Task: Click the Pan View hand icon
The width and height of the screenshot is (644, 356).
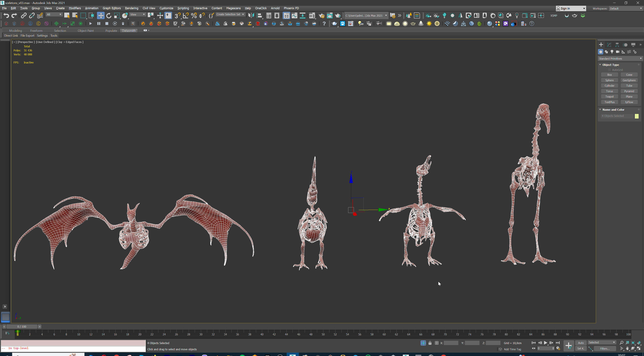Action: coord(627,348)
